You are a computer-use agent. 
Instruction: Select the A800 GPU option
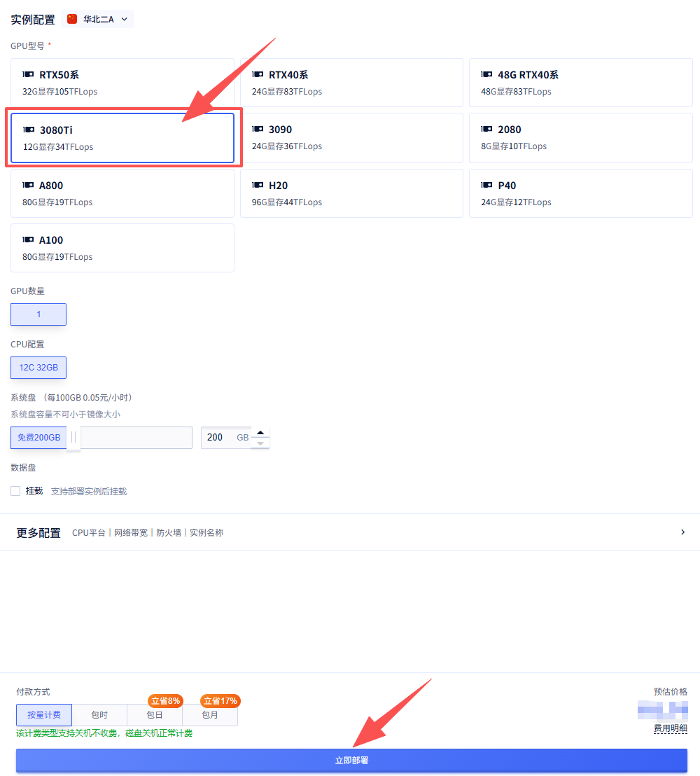(122, 193)
